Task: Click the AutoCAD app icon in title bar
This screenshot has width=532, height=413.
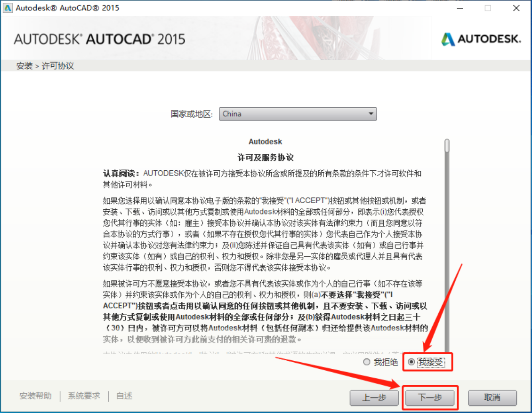Action: 8,8
